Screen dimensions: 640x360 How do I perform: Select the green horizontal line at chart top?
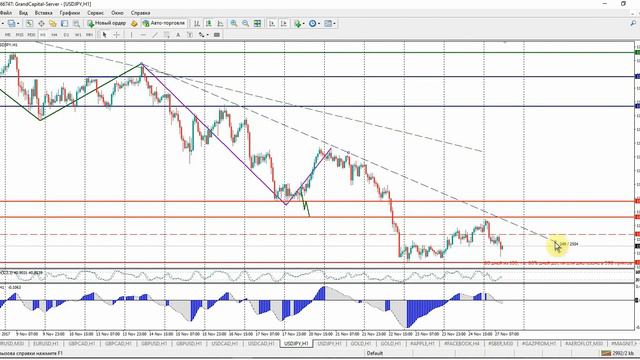pyautogui.click(x=318, y=53)
